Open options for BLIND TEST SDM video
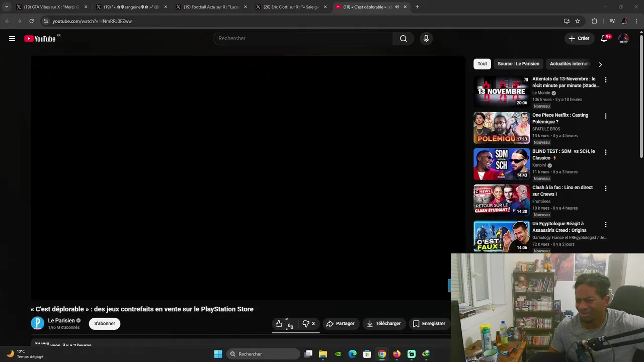 pos(605,152)
